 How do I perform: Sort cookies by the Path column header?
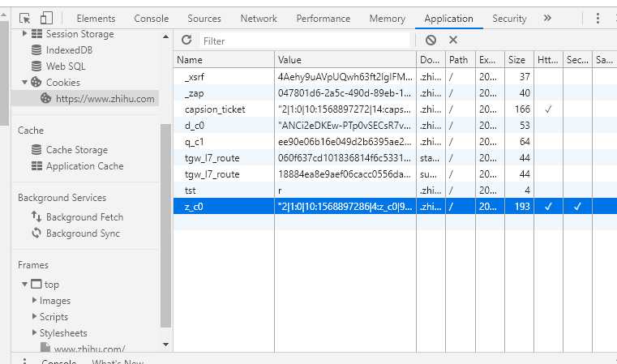461,60
